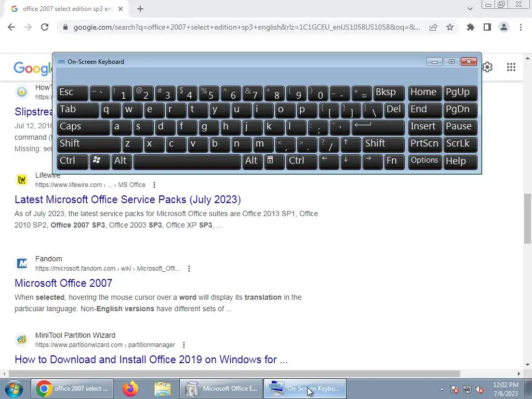This screenshot has width=532, height=399.
Task: Open a new Chrome tab
Action: 140,9
